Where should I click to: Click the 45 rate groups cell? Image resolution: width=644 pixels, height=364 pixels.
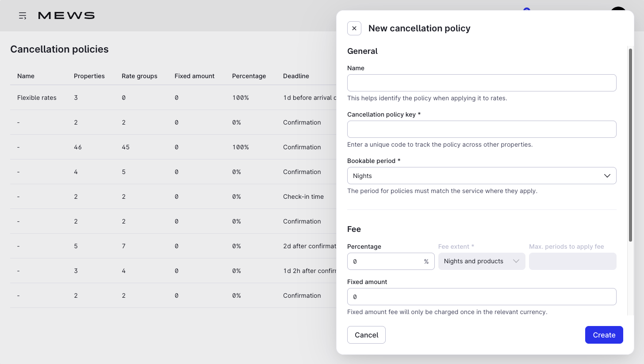tap(126, 147)
